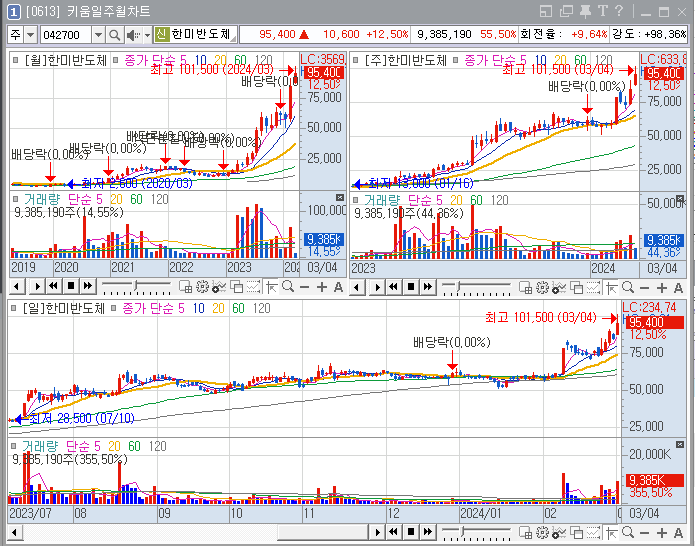
Task: Click daily chart dotted range-line icon
Action: point(593,532)
